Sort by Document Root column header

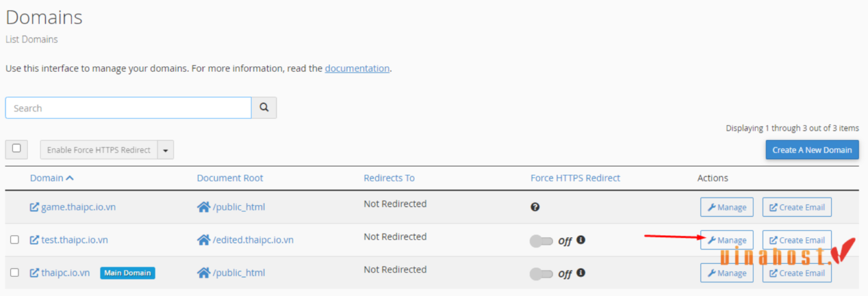230,178
